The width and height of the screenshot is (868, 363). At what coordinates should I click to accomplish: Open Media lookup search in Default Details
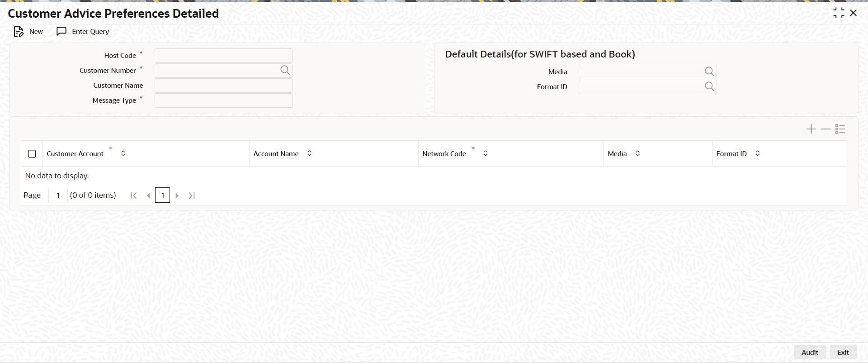coord(709,72)
